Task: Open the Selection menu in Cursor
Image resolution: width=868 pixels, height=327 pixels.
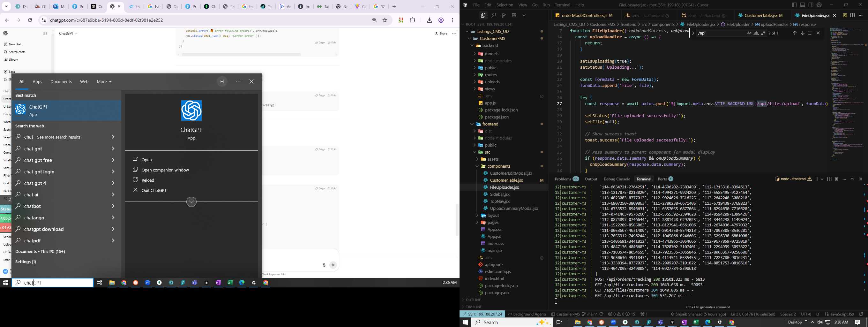Action: 505,5
